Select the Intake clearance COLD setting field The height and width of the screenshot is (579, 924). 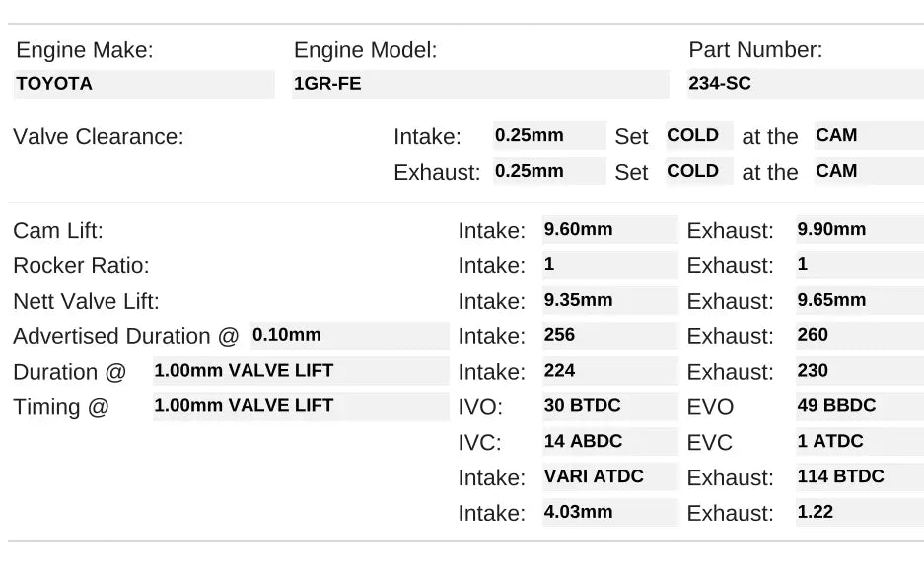(698, 136)
